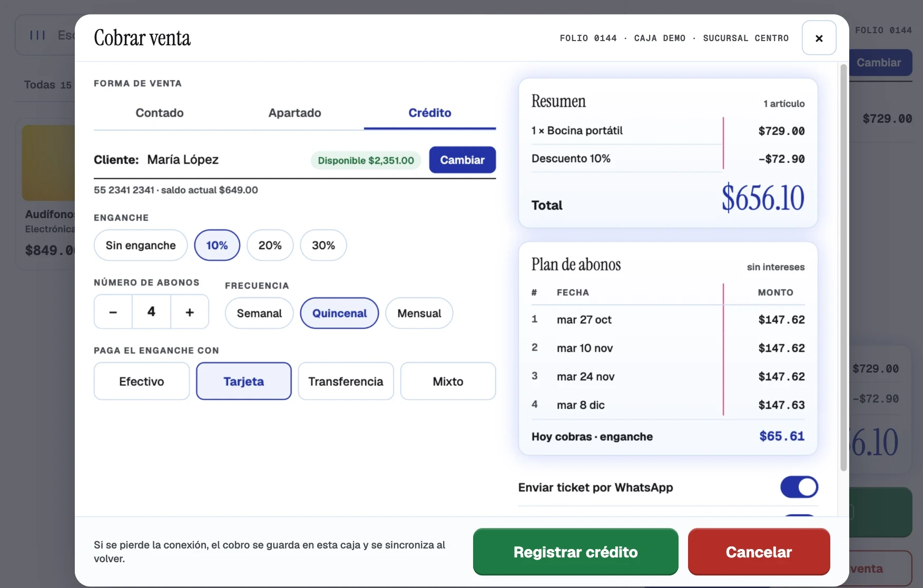Select Transferencia as payment method
923x588 pixels.
coord(346,381)
